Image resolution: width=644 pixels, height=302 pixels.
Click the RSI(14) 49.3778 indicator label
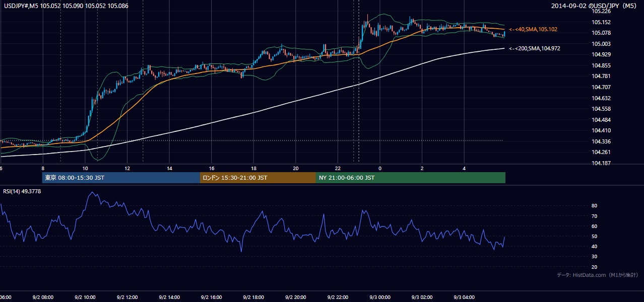[x=23, y=191]
